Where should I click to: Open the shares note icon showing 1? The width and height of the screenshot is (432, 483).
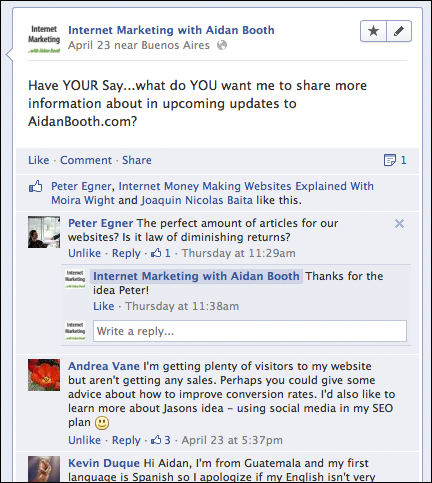pyautogui.click(x=395, y=160)
